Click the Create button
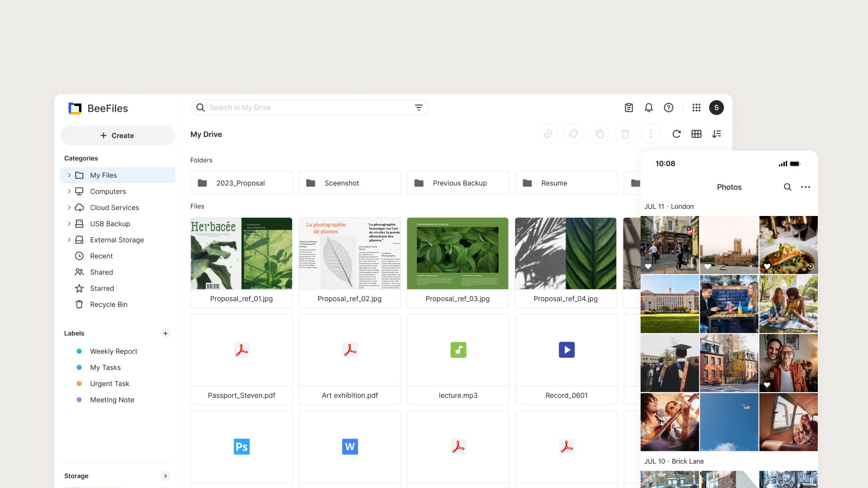The width and height of the screenshot is (868, 488). pyautogui.click(x=118, y=135)
